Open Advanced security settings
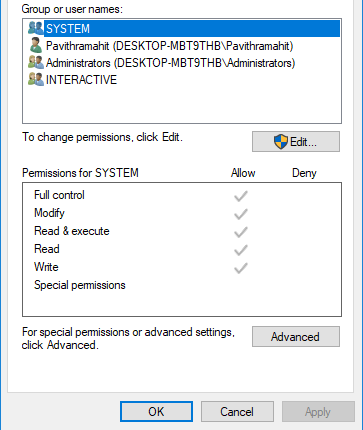 296,337
